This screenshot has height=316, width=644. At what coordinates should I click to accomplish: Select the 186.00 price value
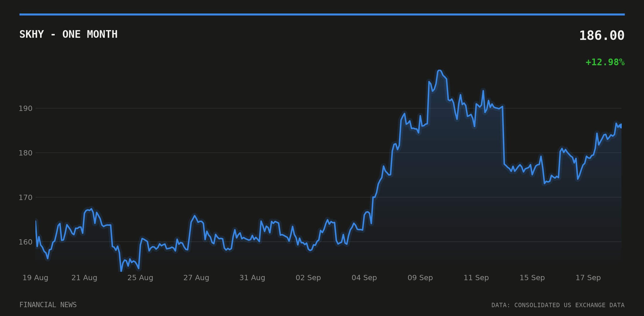coord(602,36)
